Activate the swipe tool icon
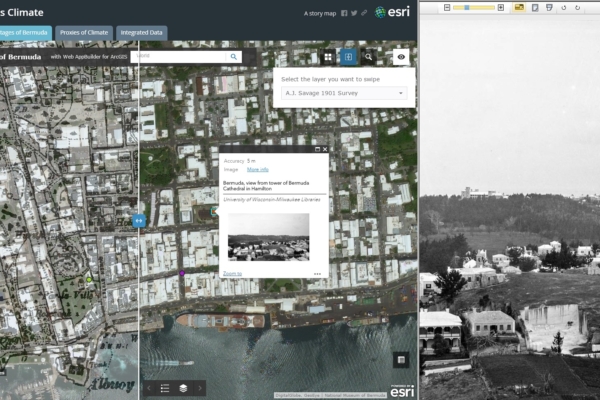 (x=348, y=58)
